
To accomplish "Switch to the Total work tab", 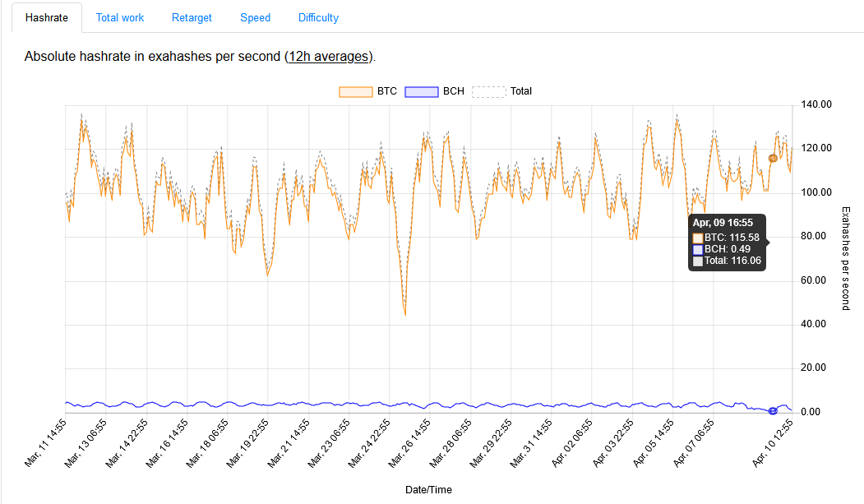I will tap(119, 17).
